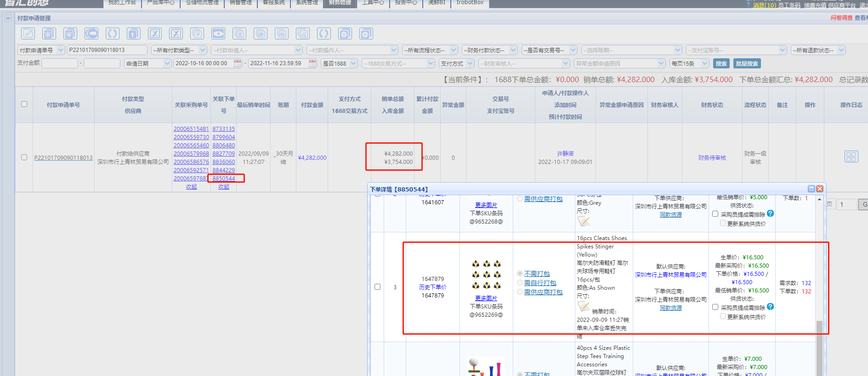868x376 pixels.
Task: Open payment request link P22101709090118013
Action: [x=63, y=157]
